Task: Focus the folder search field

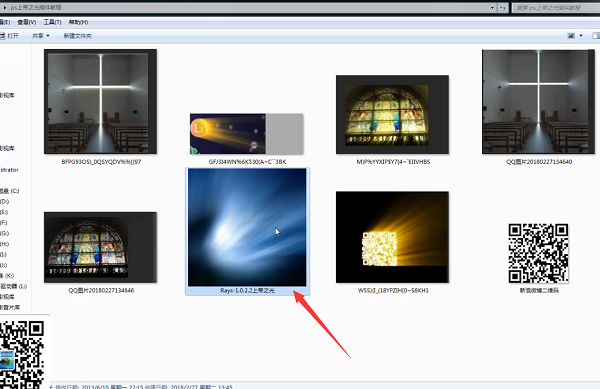Action: point(556,8)
